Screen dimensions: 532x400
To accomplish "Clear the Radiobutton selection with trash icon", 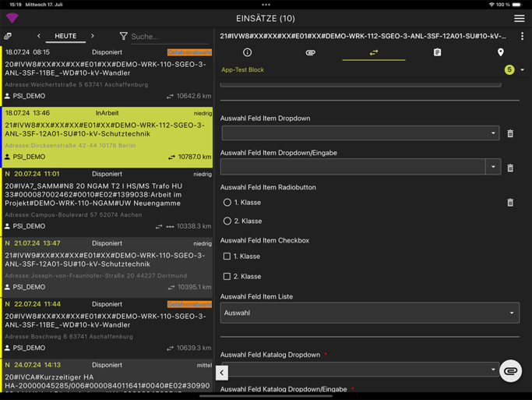I will (x=510, y=203).
